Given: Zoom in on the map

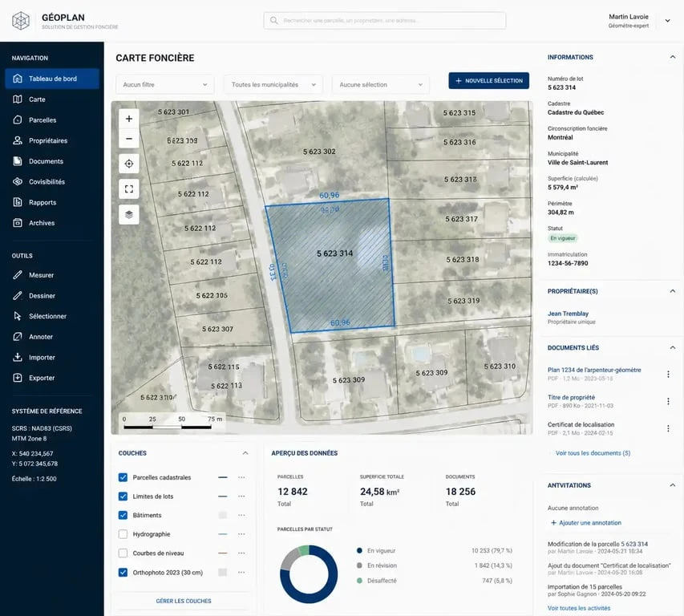Looking at the screenshot, I should [x=128, y=119].
